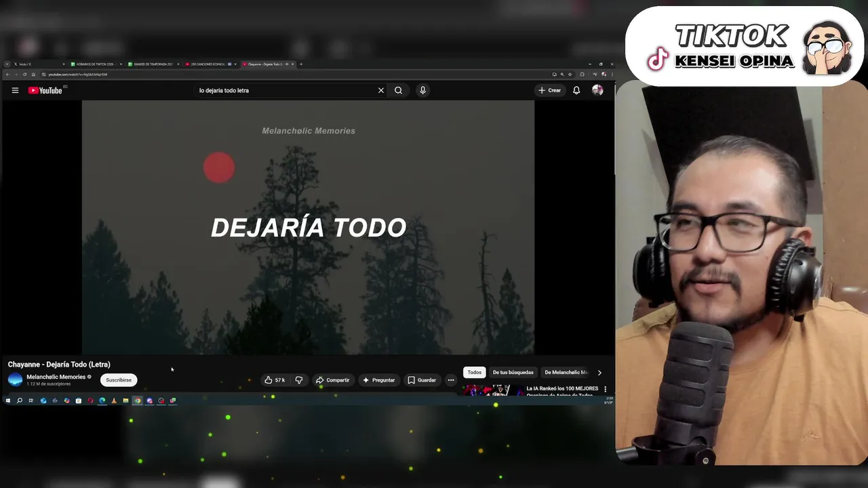The image size is (868, 488).
Task: Select the 'Todos' filter chip
Action: click(475, 372)
